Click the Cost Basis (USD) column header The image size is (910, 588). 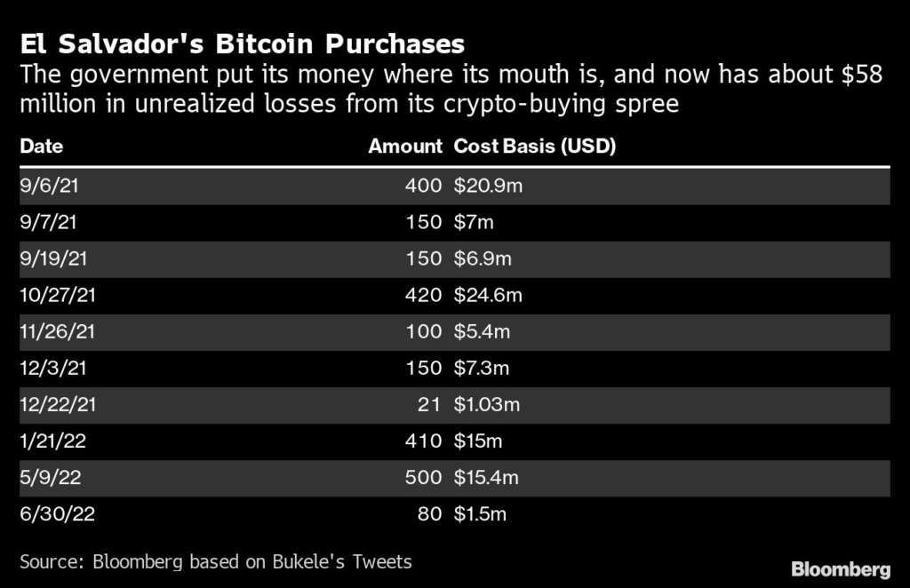click(x=535, y=147)
